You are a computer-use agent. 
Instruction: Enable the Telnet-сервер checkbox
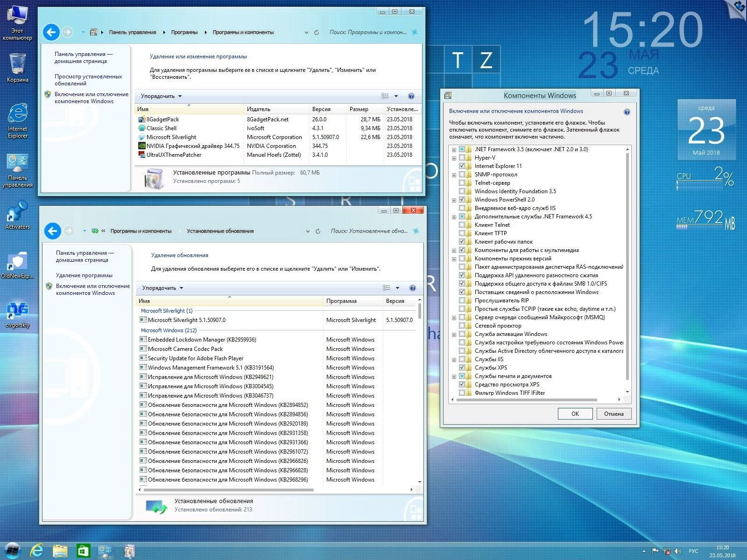pyautogui.click(x=462, y=183)
